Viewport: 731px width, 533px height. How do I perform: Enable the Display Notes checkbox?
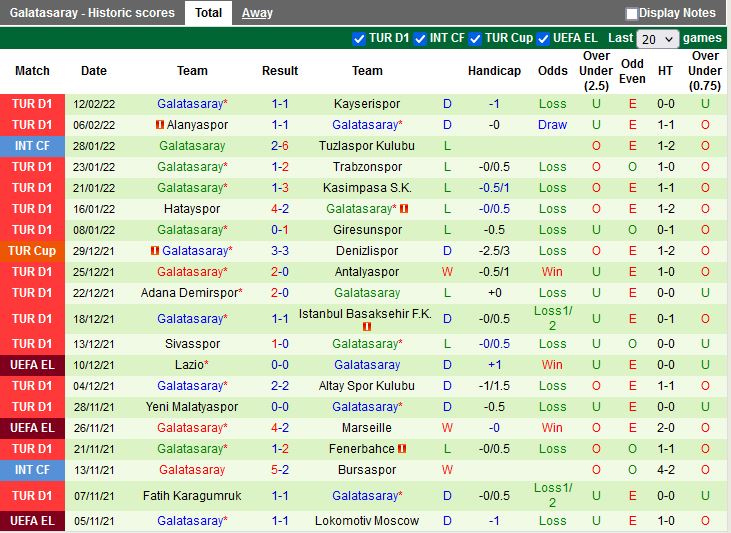pyautogui.click(x=632, y=14)
